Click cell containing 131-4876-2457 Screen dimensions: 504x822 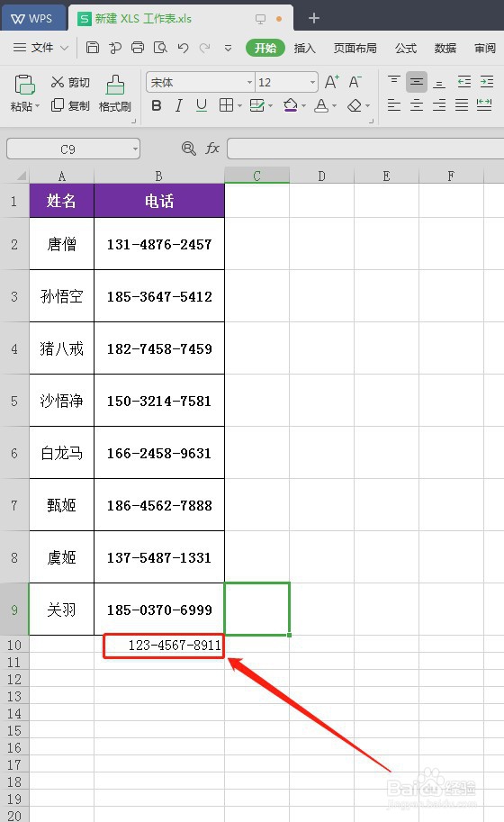[x=159, y=244]
